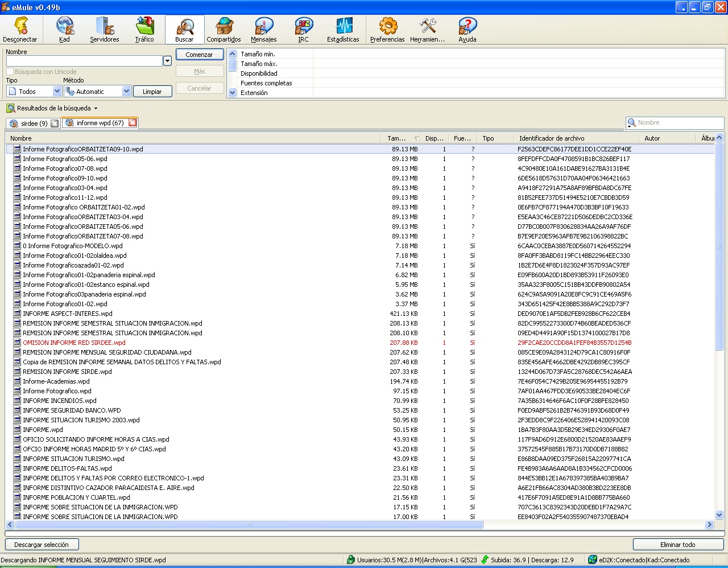Viewport: 728px width, 568px height.
Task: Open the Compartidos shared files window
Action: pyautogui.click(x=224, y=30)
